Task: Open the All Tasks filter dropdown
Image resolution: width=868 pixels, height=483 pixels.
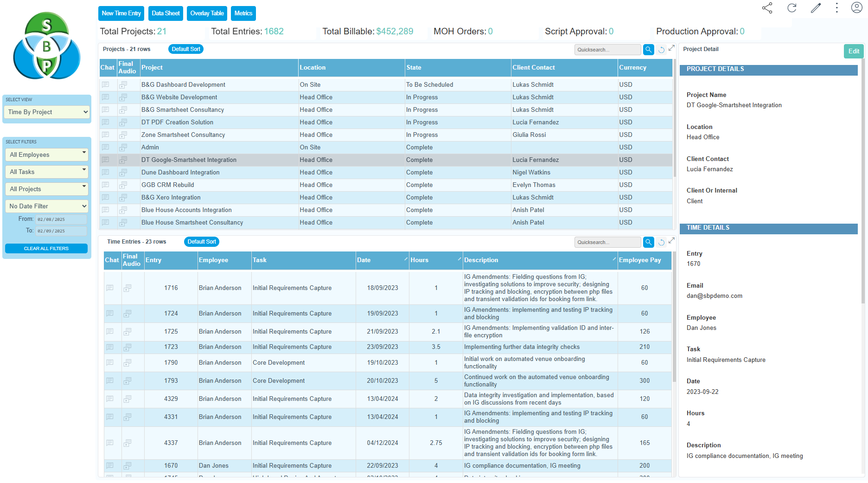Action: pyautogui.click(x=46, y=172)
